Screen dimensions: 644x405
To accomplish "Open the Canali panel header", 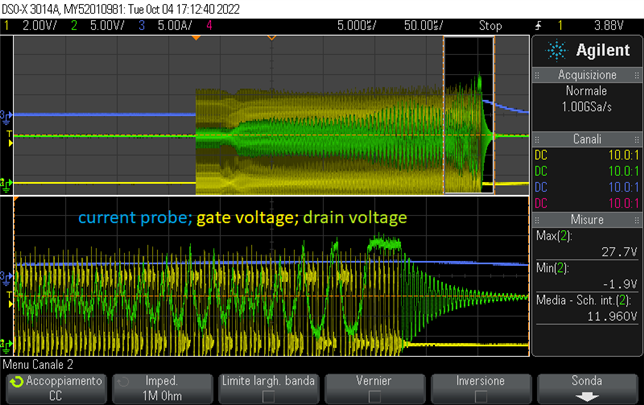I will tap(587, 139).
